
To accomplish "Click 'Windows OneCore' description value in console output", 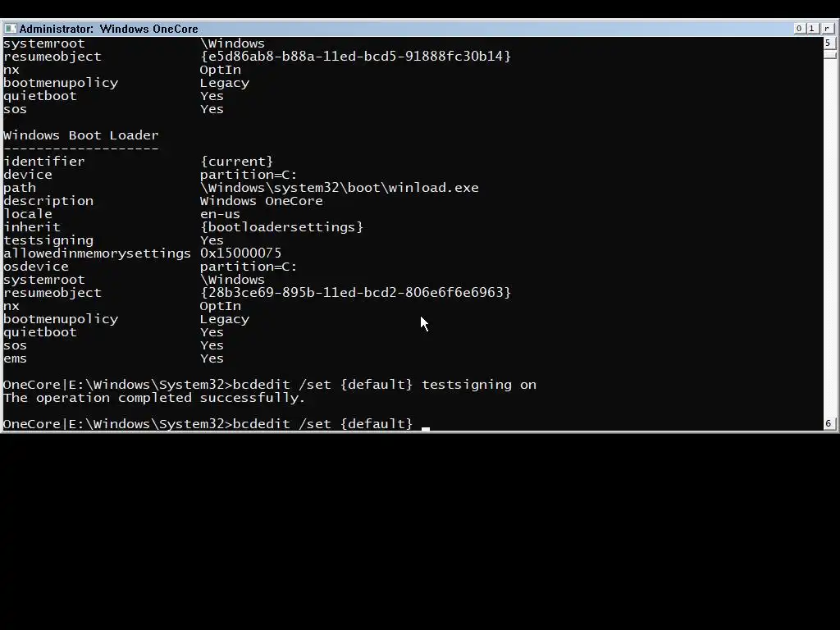I will click(x=262, y=201).
